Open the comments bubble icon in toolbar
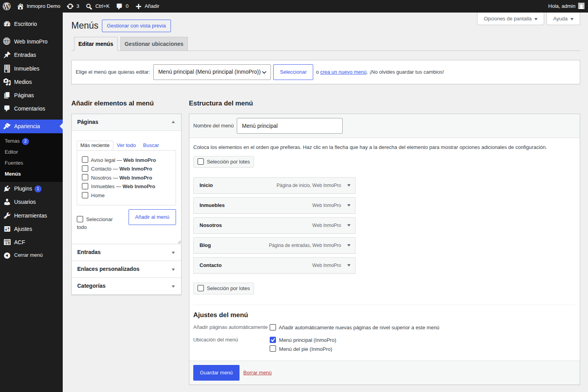Image resolution: width=588 pixels, height=392 pixels. (x=119, y=6)
